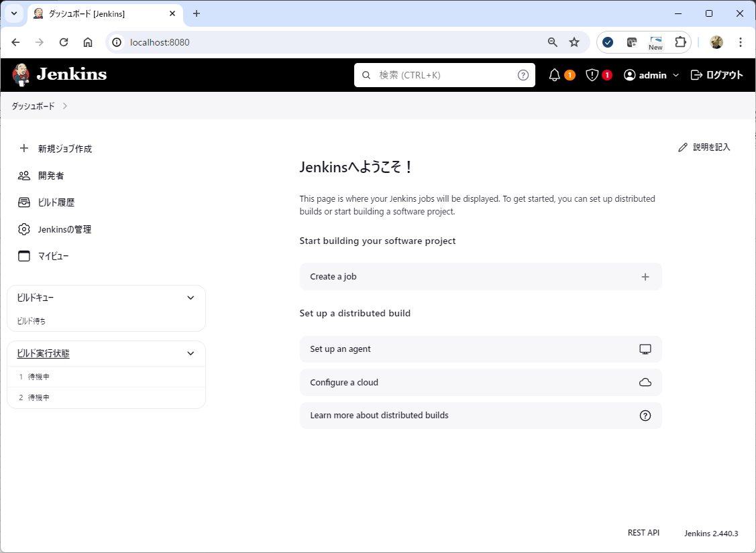Screen dimensions: 756x553
Task: Open the Chrome three-dot menu
Action: [x=741, y=42]
